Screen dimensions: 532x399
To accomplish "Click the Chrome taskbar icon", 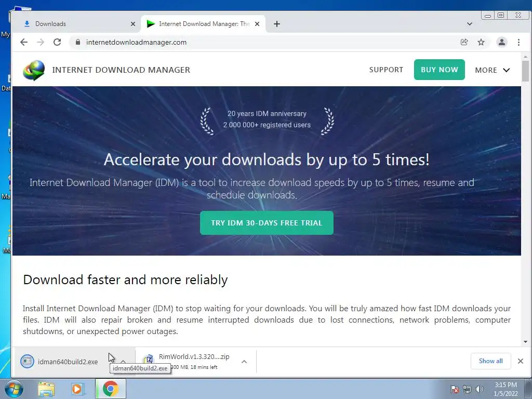I will tap(111, 389).
